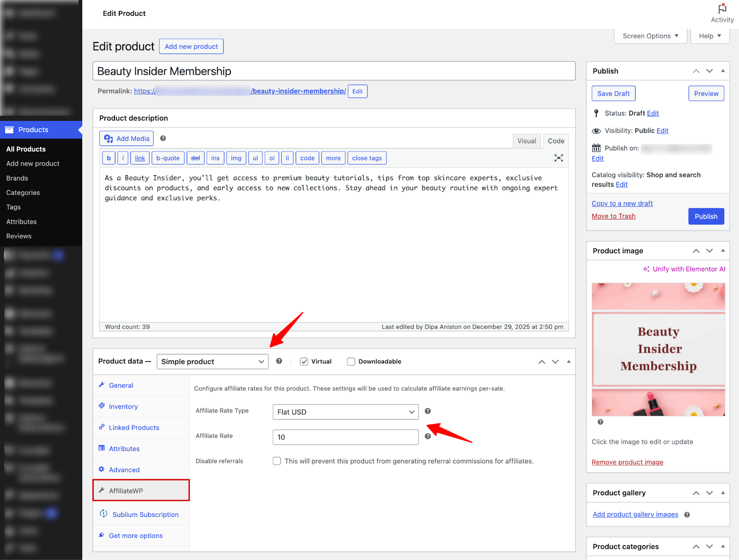Viewport: 739px width, 560px height.
Task: Open the Simple product type dropdown
Action: (x=212, y=361)
